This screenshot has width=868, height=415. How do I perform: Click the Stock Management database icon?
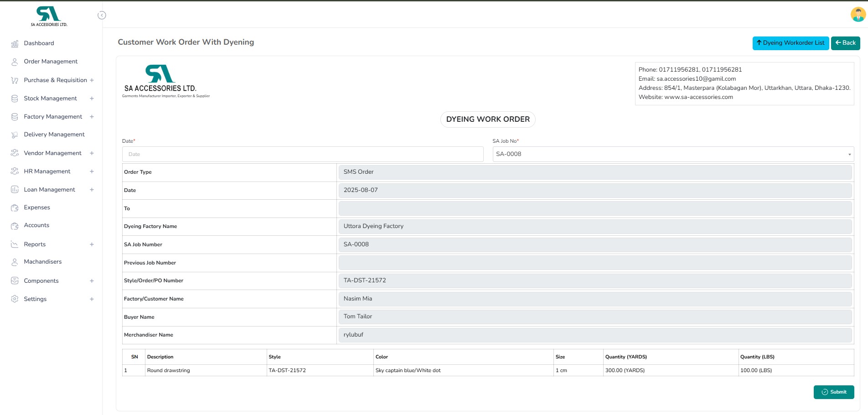point(15,99)
